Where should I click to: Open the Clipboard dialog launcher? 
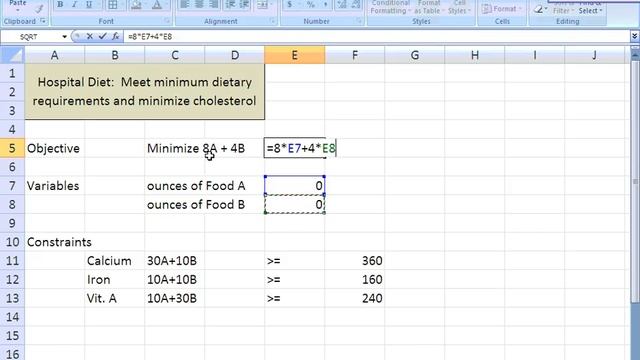pos(43,21)
